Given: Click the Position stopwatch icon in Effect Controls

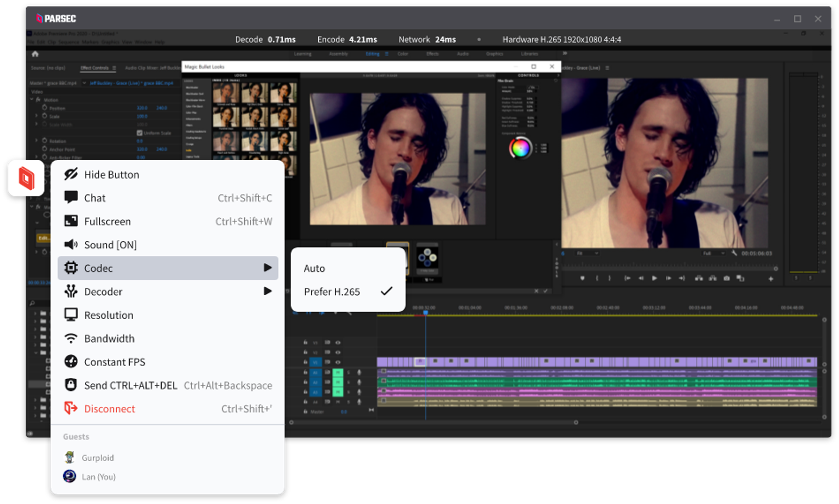Looking at the screenshot, I should [x=45, y=107].
